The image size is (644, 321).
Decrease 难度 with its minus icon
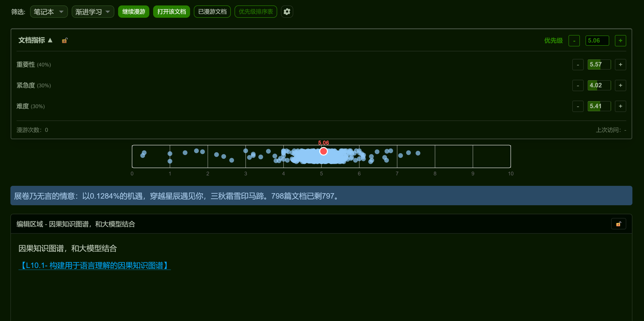[x=578, y=107]
